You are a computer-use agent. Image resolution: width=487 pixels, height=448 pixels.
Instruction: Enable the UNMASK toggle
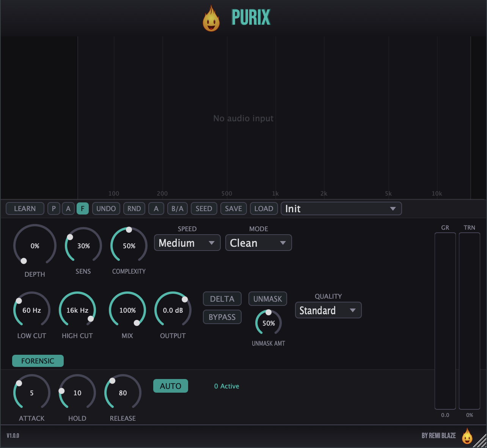pos(268,299)
